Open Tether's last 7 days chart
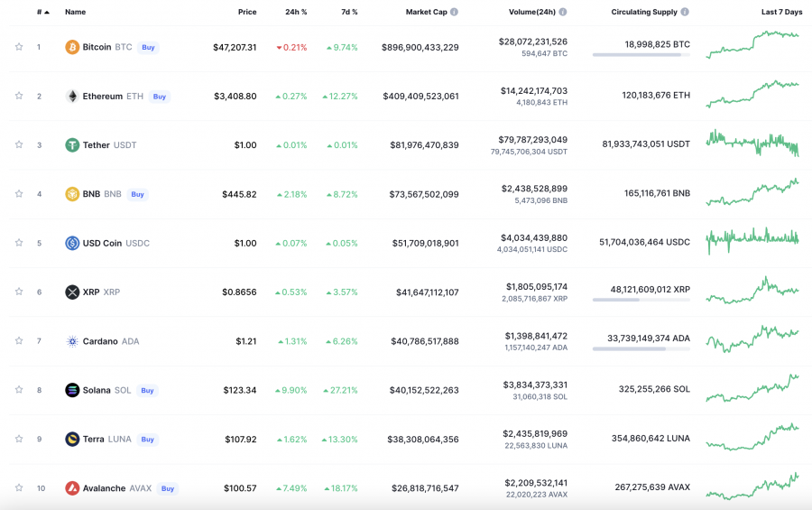This screenshot has height=510, width=812. [x=752, y=143]
